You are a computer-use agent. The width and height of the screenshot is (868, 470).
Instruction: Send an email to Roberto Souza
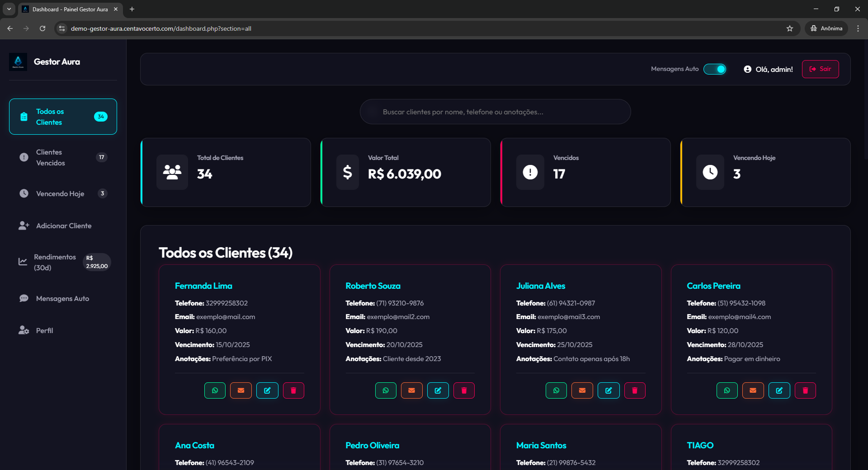(411, 390)
